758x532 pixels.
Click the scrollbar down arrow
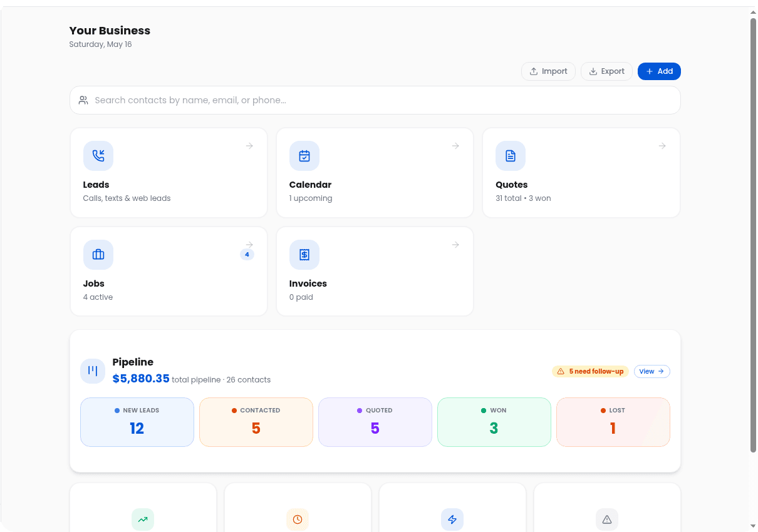point(753,526)
